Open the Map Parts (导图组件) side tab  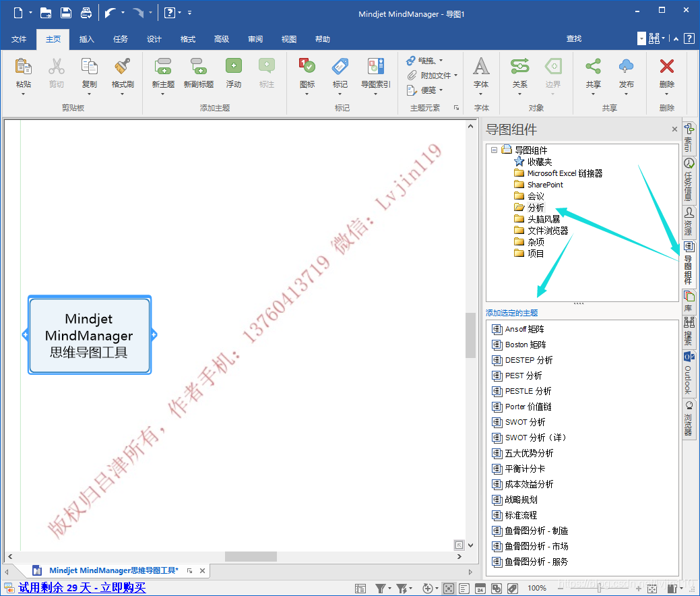pos(689,263)
